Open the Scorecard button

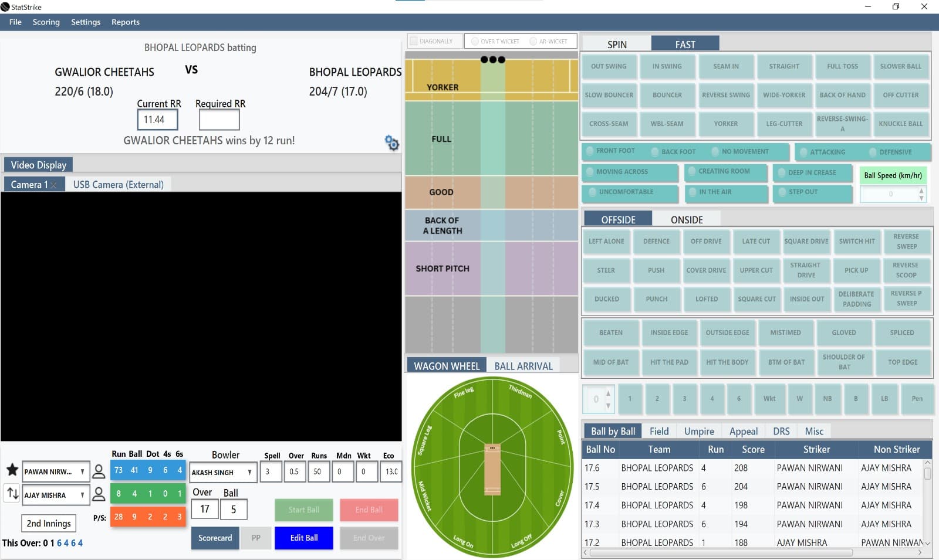[215, 538]
